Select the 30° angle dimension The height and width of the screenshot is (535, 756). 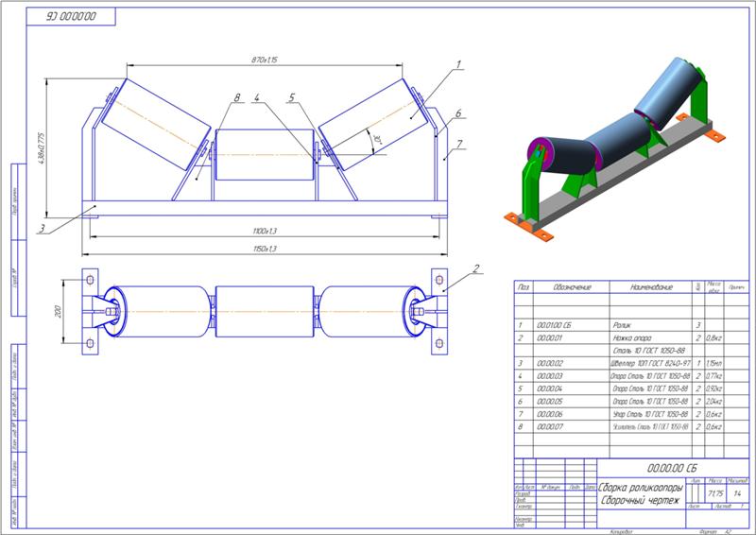375,138
